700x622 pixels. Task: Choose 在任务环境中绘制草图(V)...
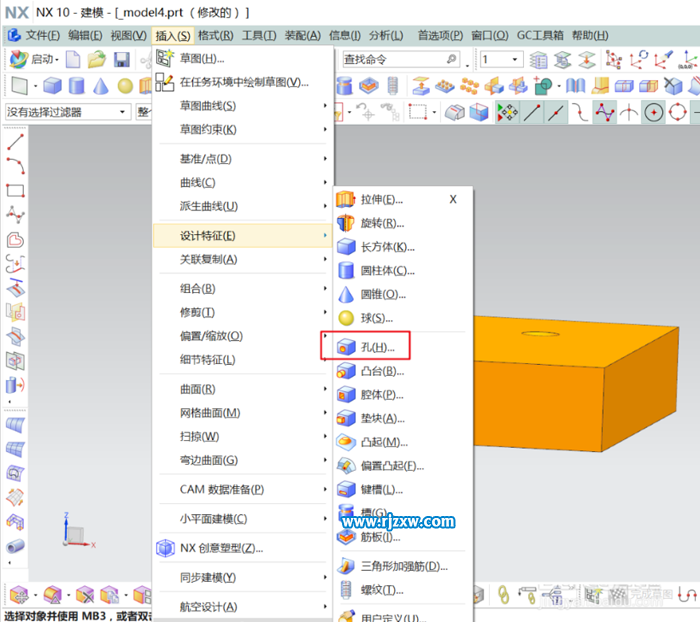(243, 82)
